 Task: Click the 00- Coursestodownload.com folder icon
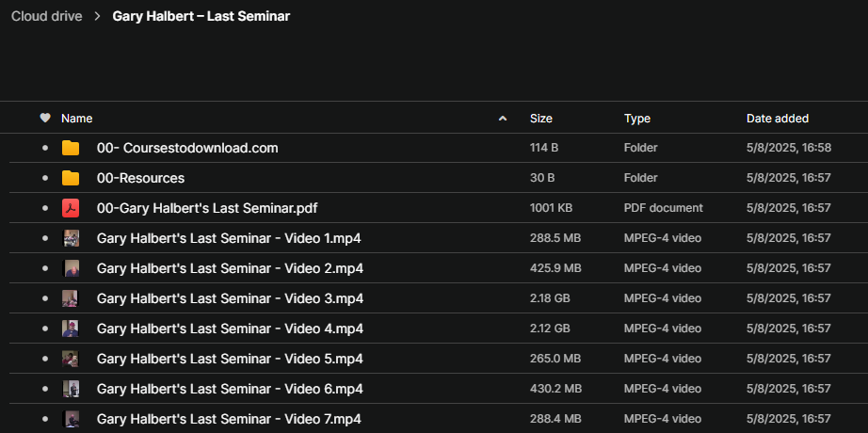(x=71, y=148)
